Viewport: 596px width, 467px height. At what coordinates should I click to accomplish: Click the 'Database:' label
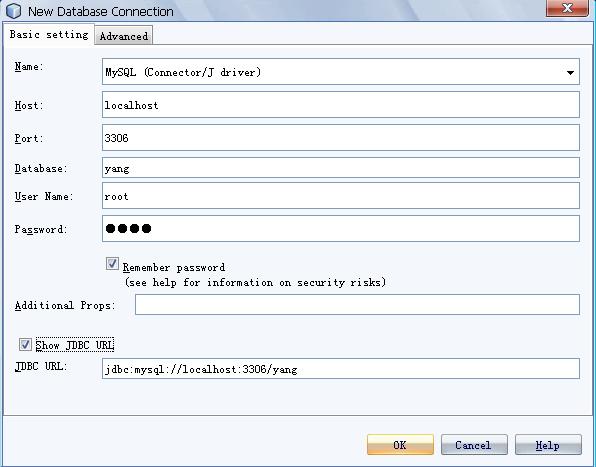pyautogui.click(x=41, y=168)
